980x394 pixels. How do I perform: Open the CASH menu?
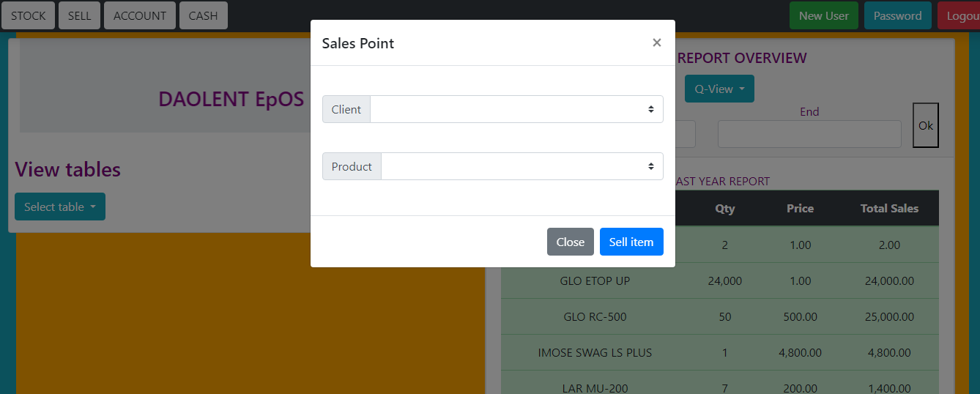coord(203,15)
